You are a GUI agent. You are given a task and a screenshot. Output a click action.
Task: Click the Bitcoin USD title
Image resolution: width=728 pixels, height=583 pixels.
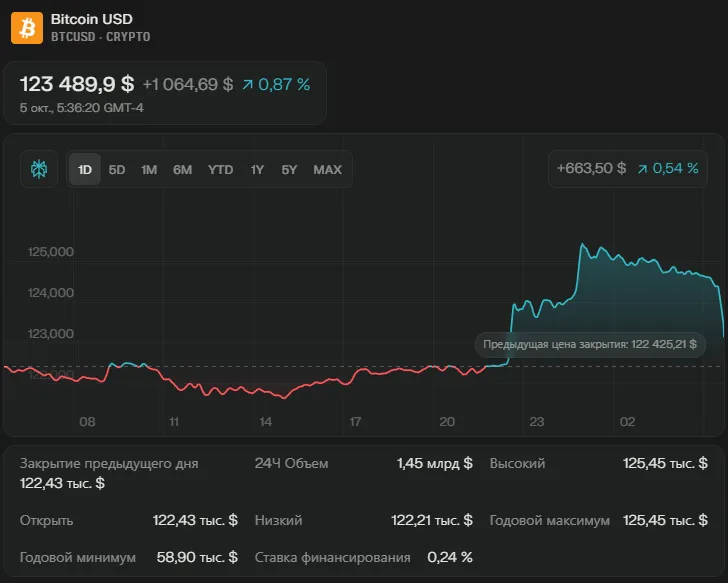coord(91,19)
